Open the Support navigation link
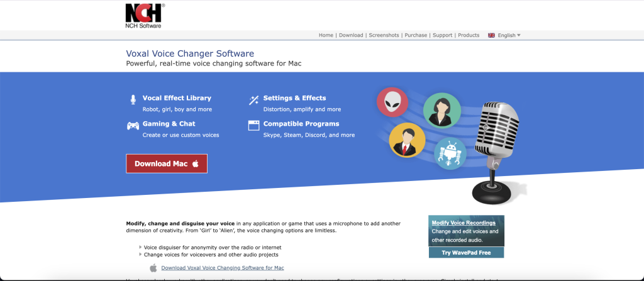 coord(442,35)
